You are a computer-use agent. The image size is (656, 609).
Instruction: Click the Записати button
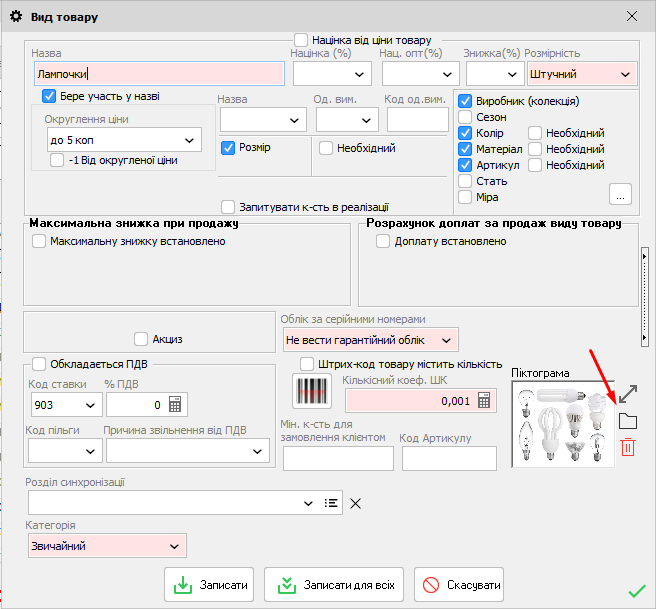click(209, 585)
